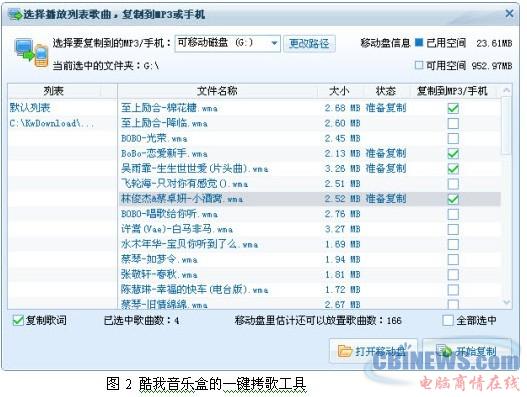Click the 列表 column header
The image size is (527, 397).
[x=54, y=91]
